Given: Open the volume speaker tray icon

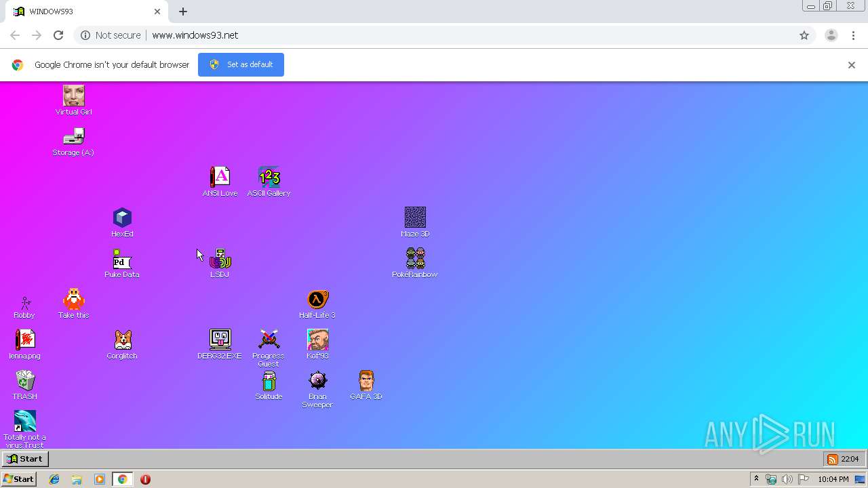Looking at the screenshot, I should coord(787,479).
